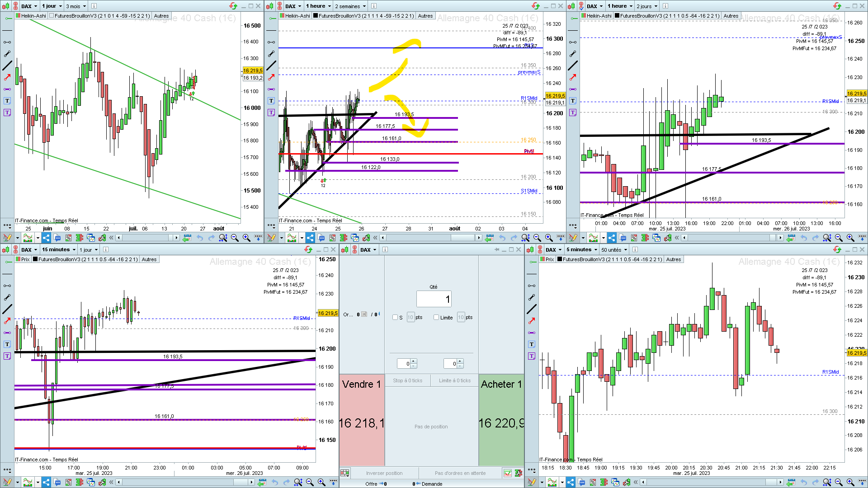The image size is (868, 488).
Task: Refresh the 5 minutes chart
Action: [837, 249]
